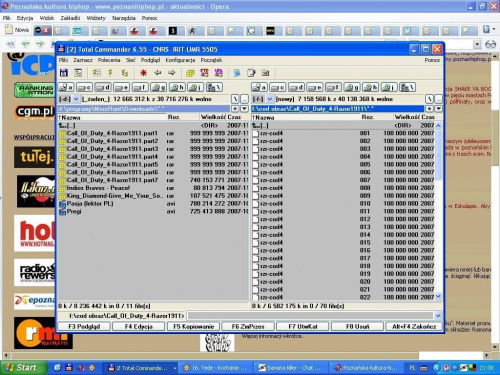Viewport: 500px width, 375px height.
Task: Open network drive \ in left panel
Action: (214, 87)
